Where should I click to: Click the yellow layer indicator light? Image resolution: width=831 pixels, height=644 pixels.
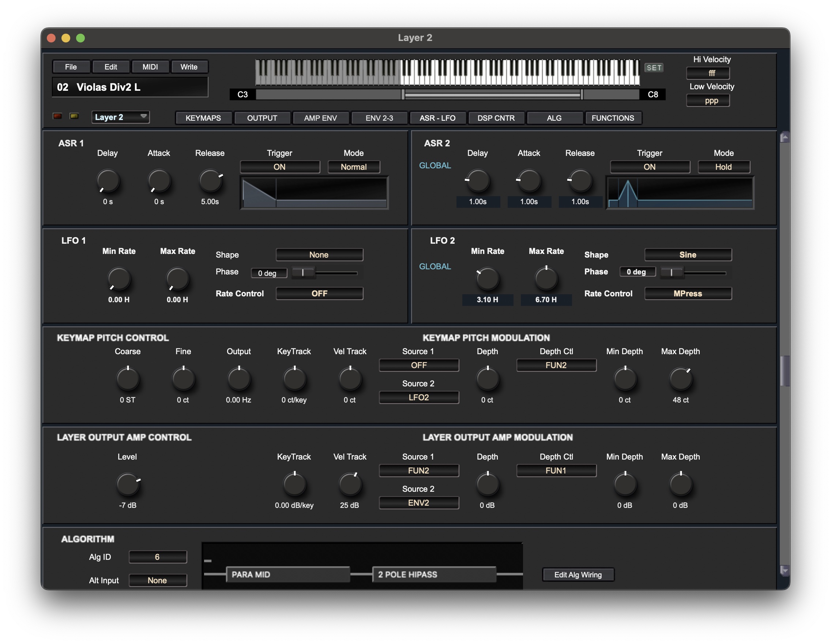[74, 116]
